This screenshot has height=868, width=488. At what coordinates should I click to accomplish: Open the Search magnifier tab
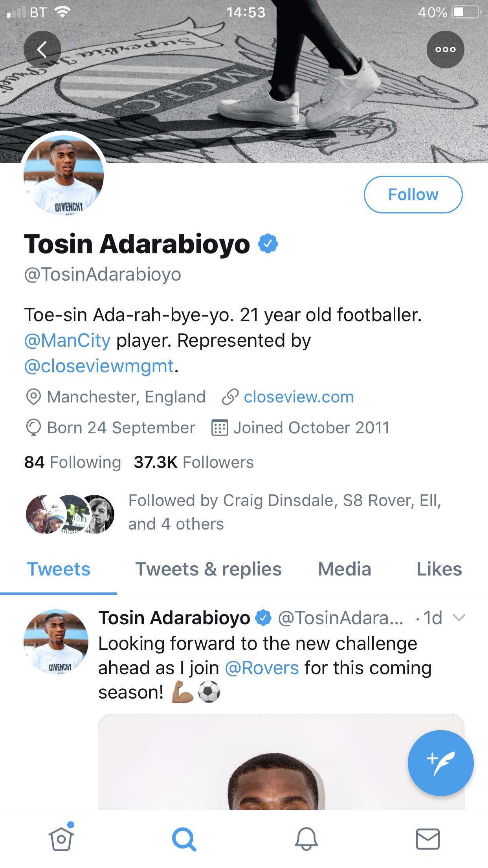(x=183, y=839)
